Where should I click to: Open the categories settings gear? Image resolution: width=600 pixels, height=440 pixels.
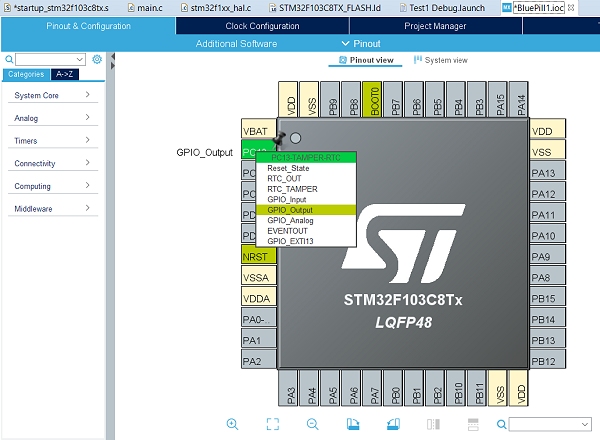tap(97, 60)
